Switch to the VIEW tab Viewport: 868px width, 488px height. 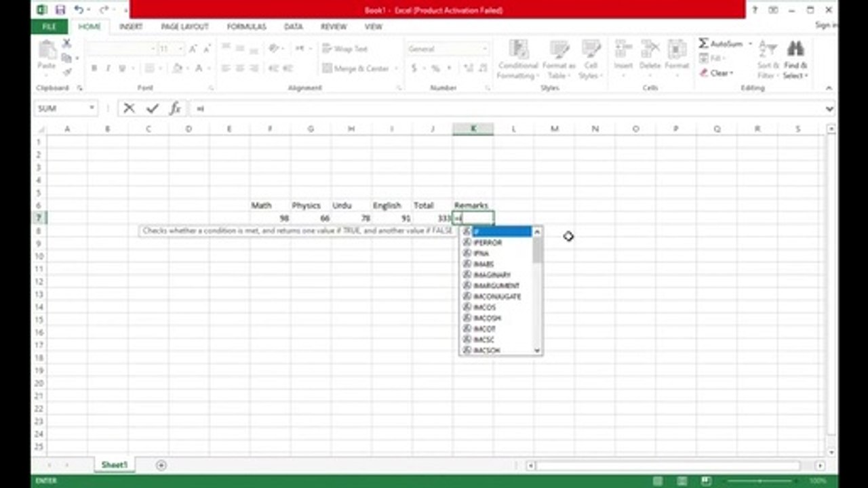tap(374, 26)
